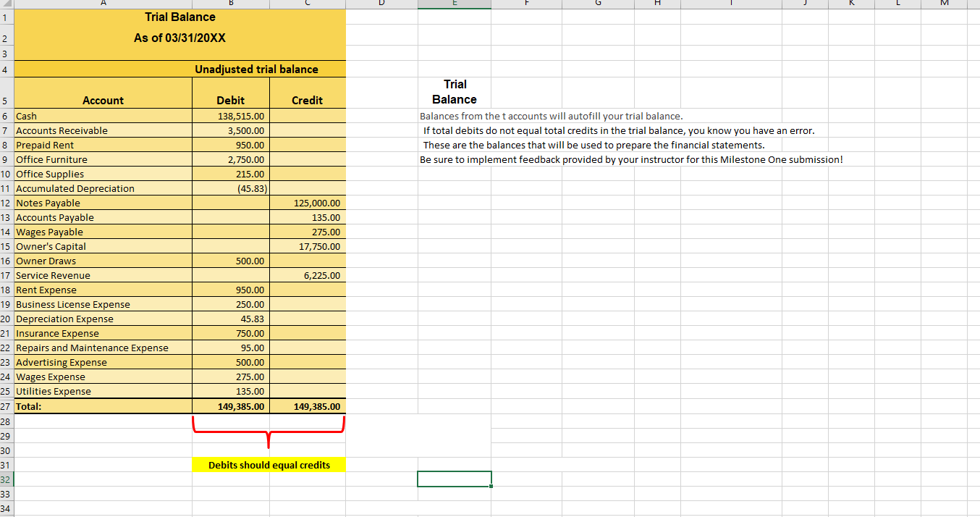Click the Select All corner button above row 1

click(x=7, y=4)
